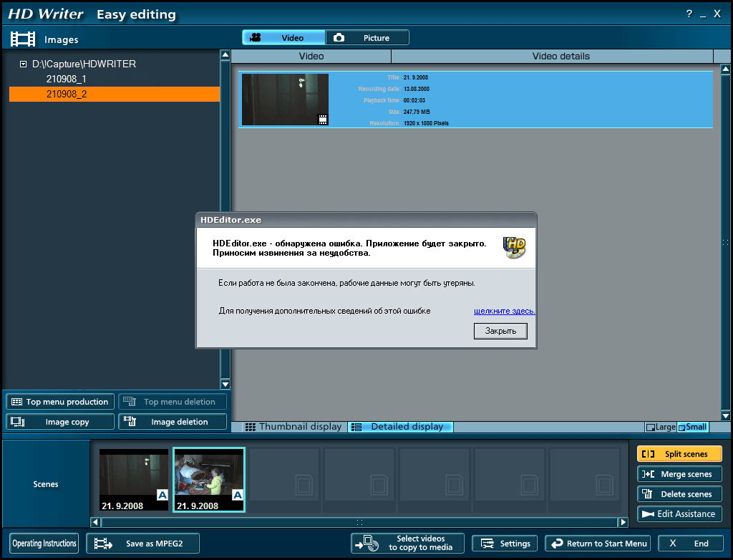The width and height of the screenshot is (733, 560).
Task: Click the Edit Assistance camera icon
Action: coord(648,513)
